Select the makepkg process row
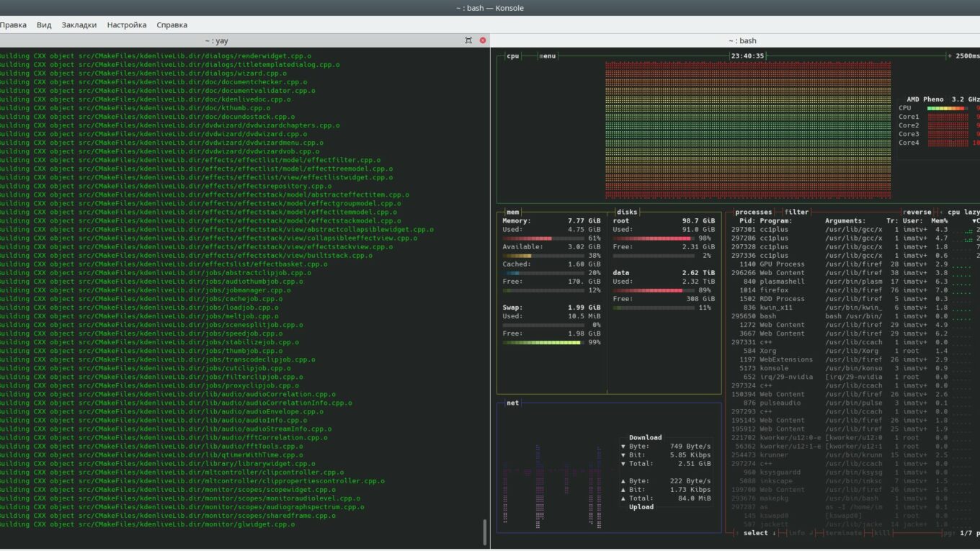 (855, 498)
